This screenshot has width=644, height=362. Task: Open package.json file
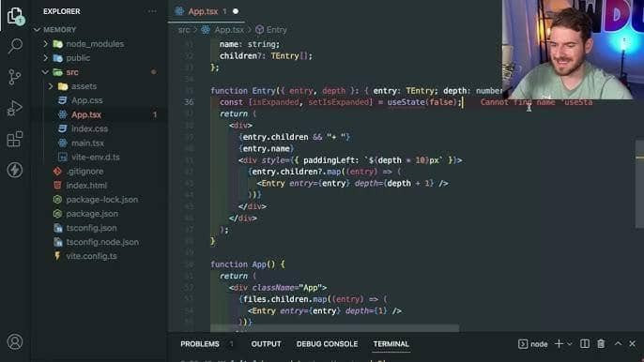[x=92, y=214]
